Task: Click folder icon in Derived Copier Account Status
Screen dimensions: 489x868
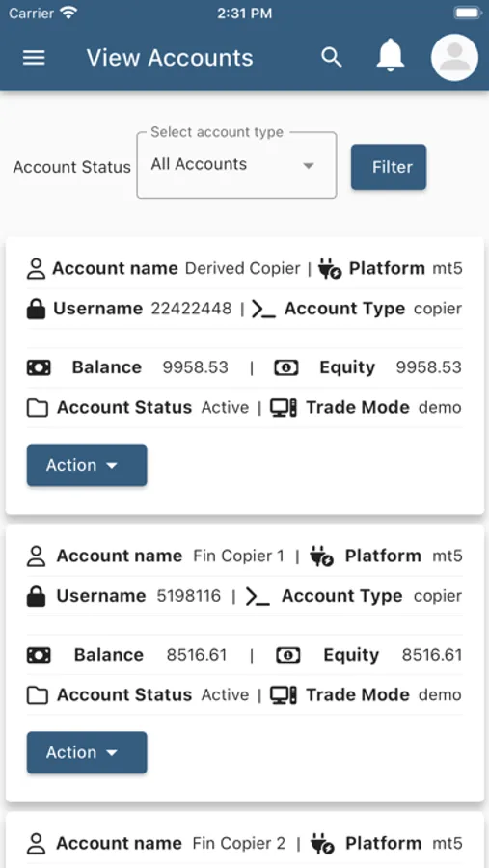Action: 37,409
